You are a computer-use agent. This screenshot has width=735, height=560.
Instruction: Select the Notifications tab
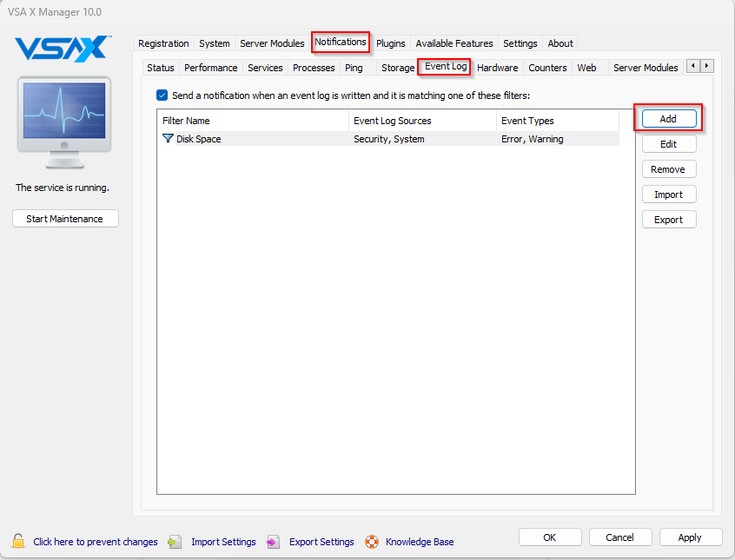tap(341, 42)
